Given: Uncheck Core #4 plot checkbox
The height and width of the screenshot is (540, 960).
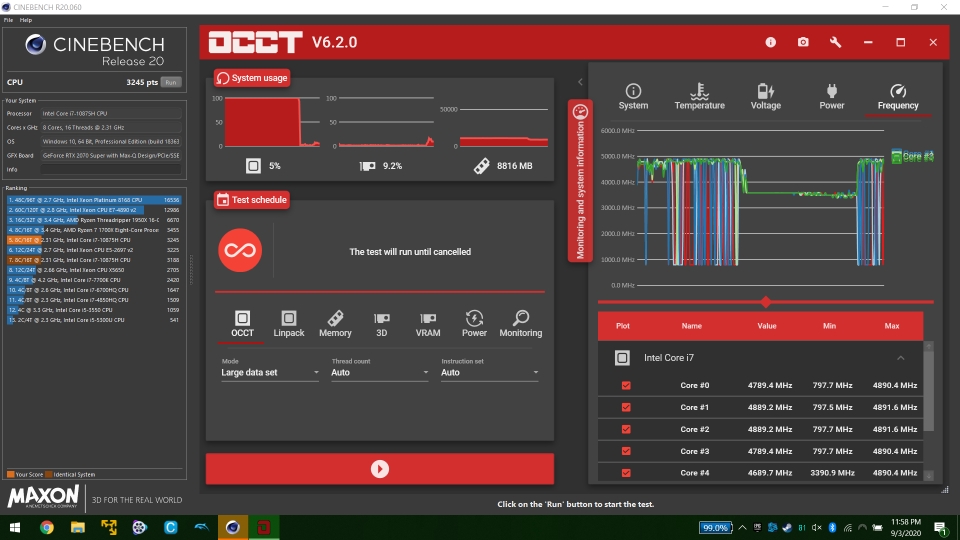Looking at the screenshot, I should (x=626, y=473).
